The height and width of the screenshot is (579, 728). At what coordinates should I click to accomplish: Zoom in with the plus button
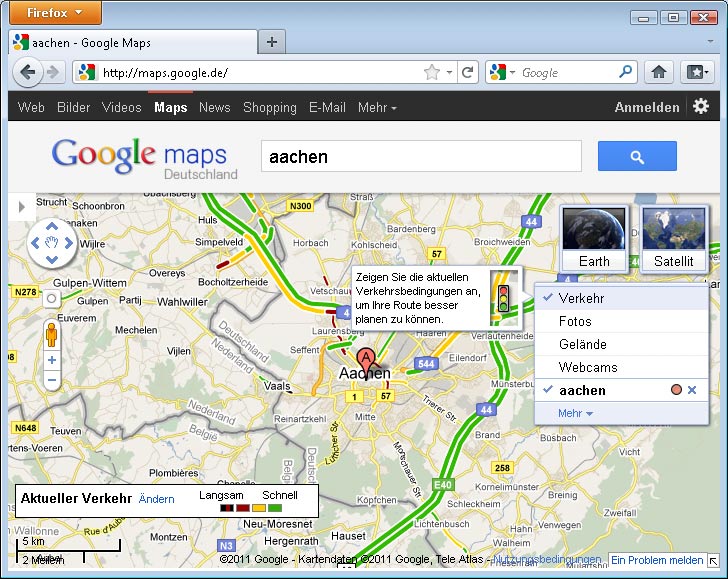(x=52, y=360)
